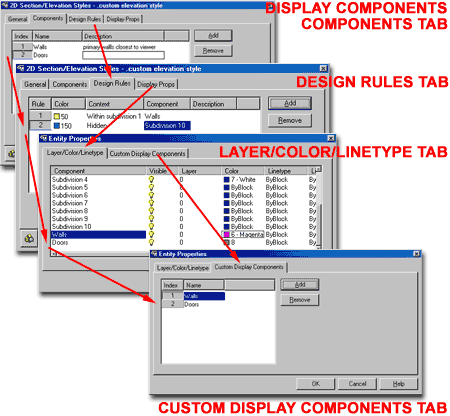Click Remove button in backmost Components window
450x416 pixels.
coord(213,51)
